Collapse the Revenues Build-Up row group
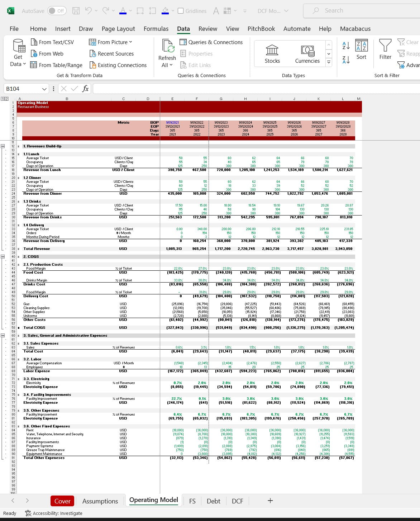The image size is (420, 521). tap(3, 145)
